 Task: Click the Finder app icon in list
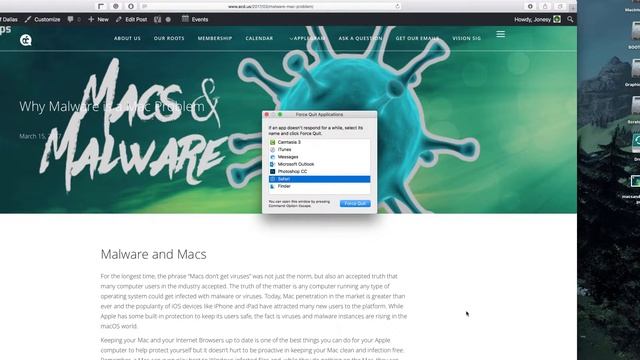pos(273,186)
